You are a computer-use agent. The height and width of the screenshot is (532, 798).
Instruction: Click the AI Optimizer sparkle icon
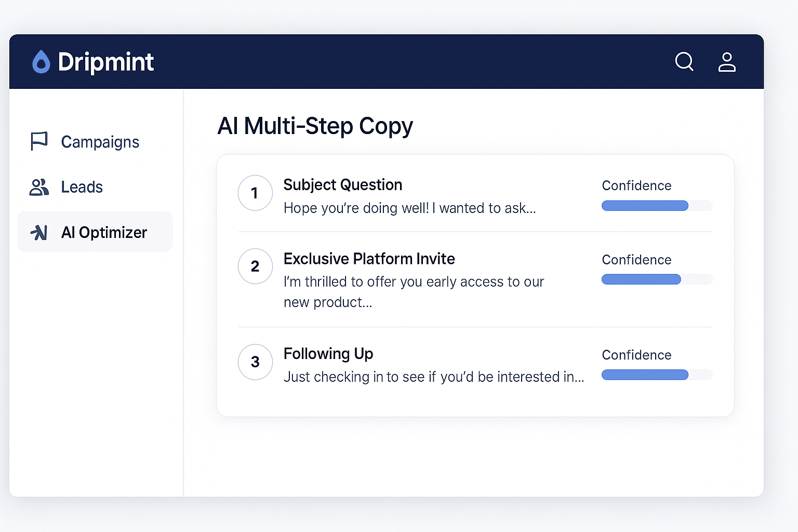point(39,232)
